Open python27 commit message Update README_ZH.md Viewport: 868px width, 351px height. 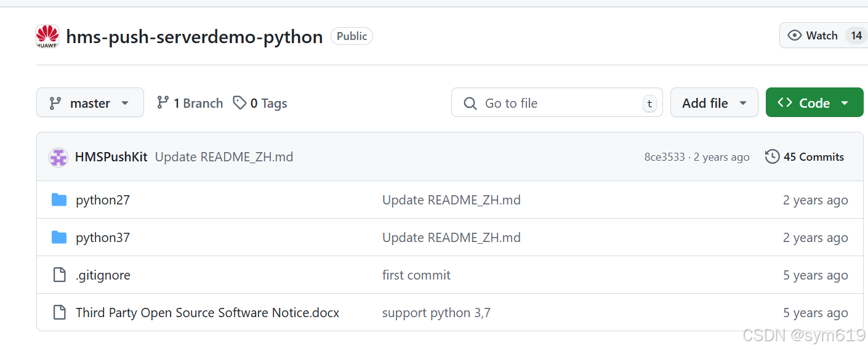click(451, 200)
